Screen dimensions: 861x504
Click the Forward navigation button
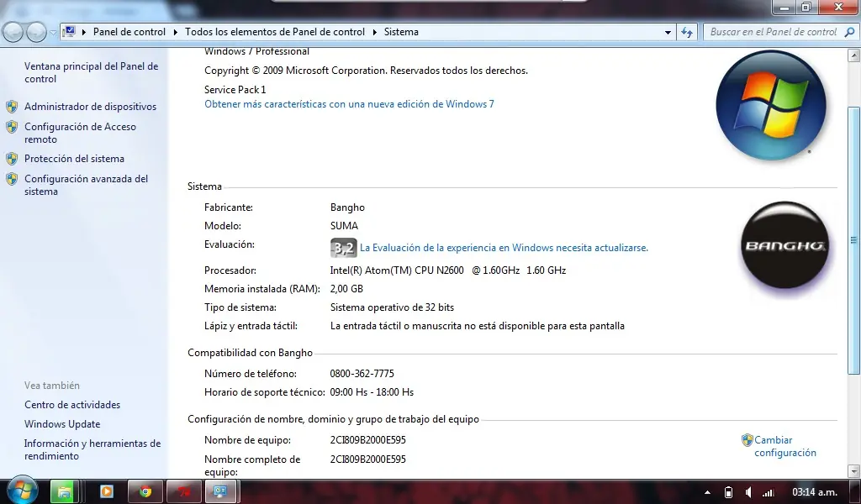(x=36, y=33)
